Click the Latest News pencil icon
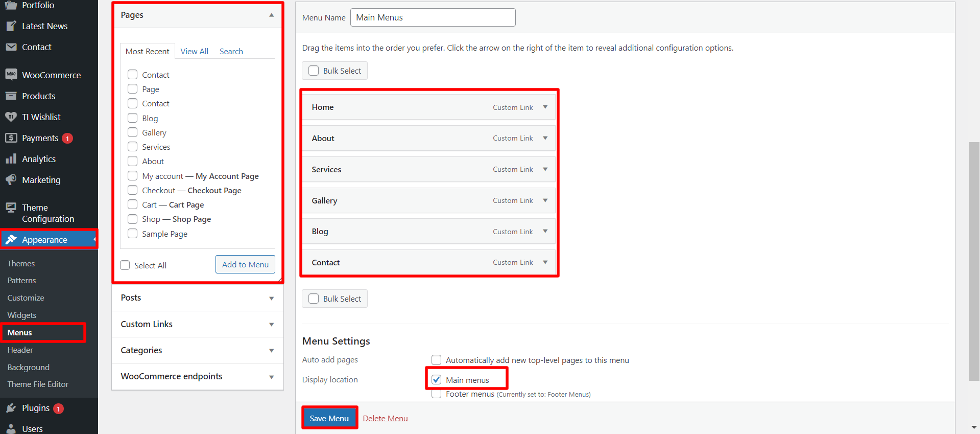Image resolution: width=980 pixels, height=434 pixels. (11, 26)
